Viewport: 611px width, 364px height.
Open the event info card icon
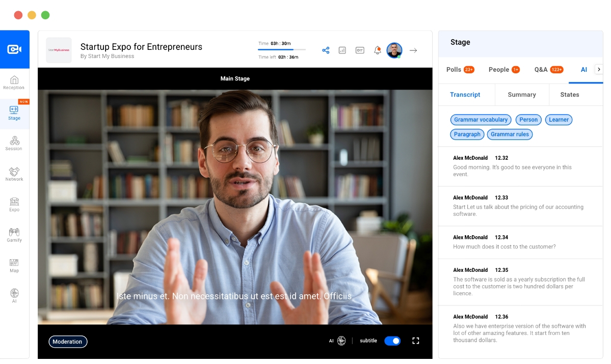(x=360, y=50)
